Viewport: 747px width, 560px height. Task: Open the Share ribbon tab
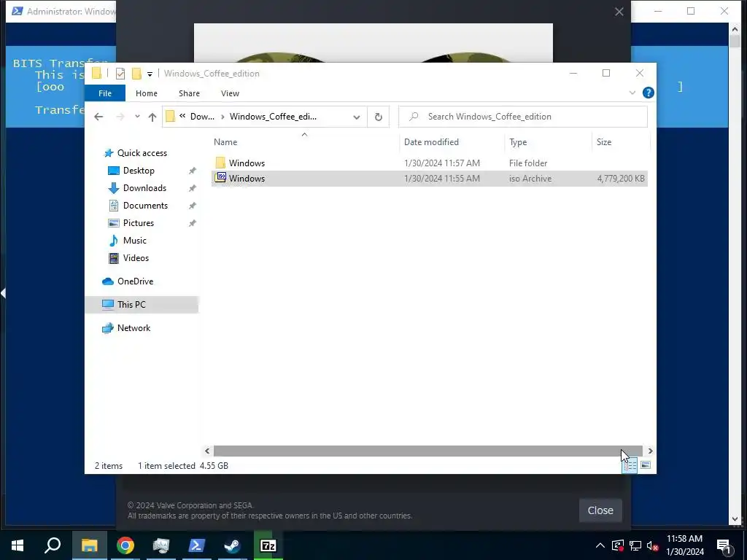click(x=189, y=93)
